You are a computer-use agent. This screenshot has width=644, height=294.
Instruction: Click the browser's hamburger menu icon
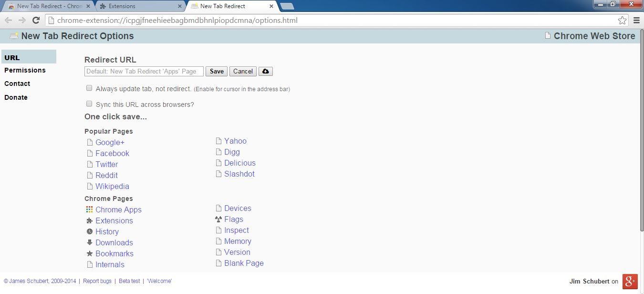[636, 21]
